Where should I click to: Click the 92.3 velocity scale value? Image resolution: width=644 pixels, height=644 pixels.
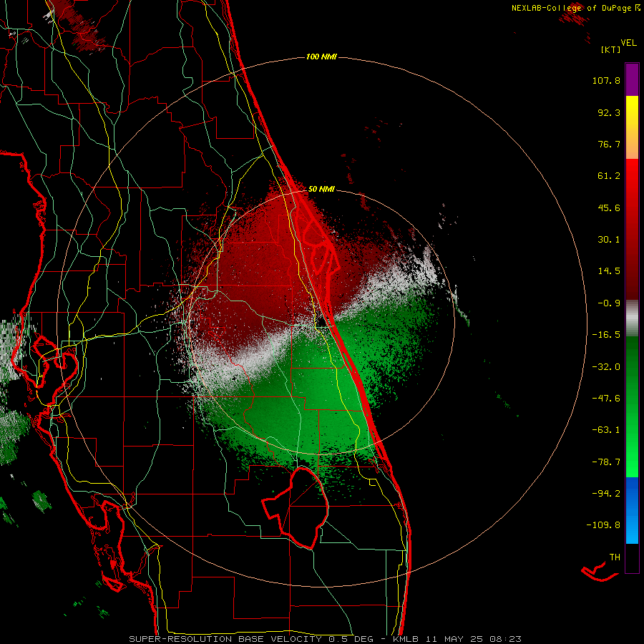tap(609, 112)
